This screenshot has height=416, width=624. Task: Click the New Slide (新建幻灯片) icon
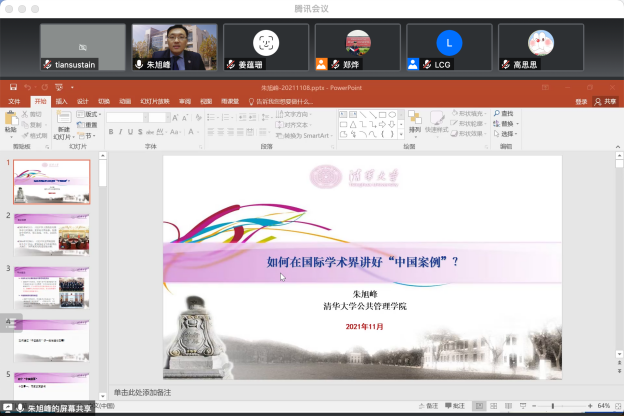click(x=62, y=121)
